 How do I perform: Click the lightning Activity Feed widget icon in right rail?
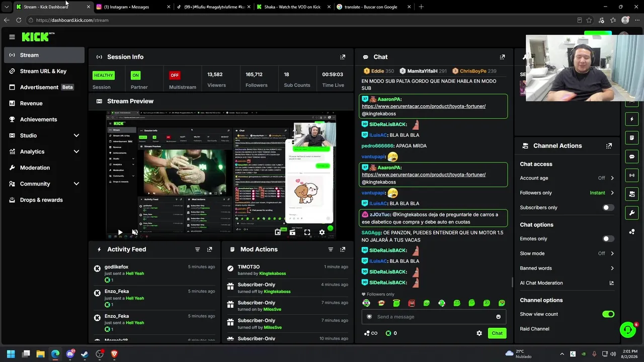click(632, 119)
